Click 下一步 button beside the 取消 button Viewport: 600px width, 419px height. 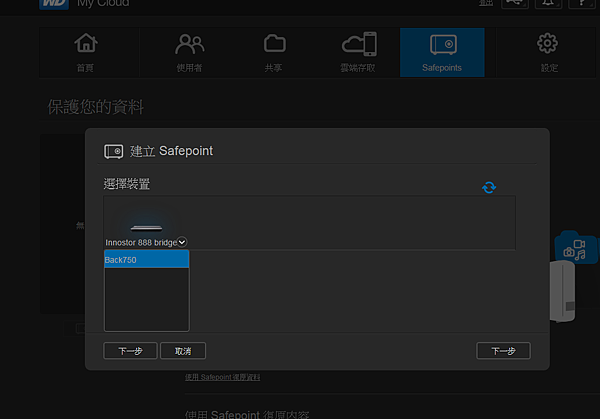click(x=130, y=351)
